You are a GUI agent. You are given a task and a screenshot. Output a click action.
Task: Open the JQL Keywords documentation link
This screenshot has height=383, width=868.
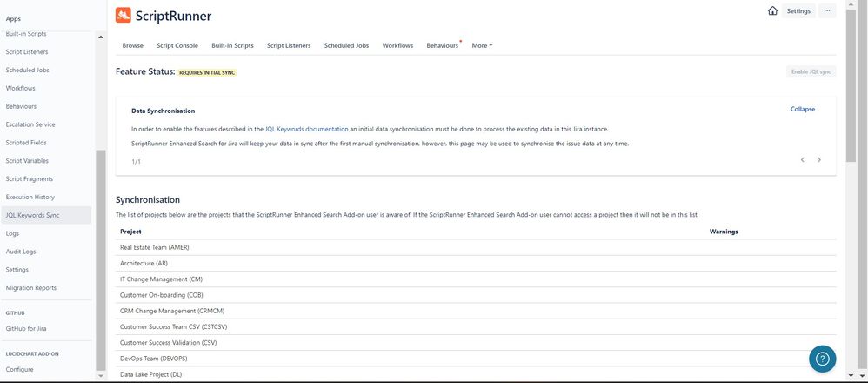307,129
